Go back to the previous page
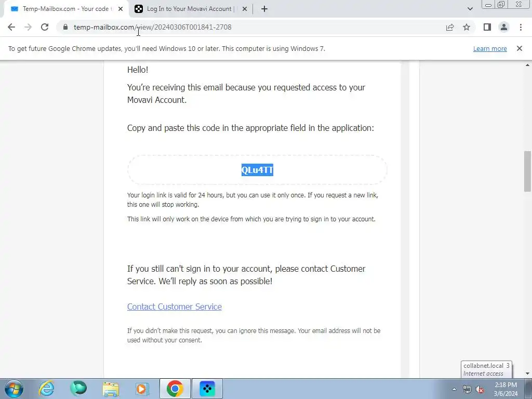 (x=11, y=27)
